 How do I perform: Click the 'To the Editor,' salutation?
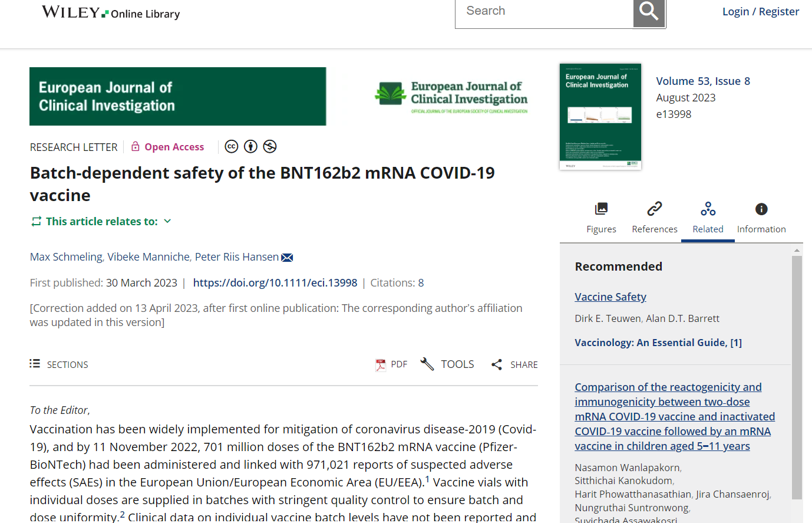[60, 410]
